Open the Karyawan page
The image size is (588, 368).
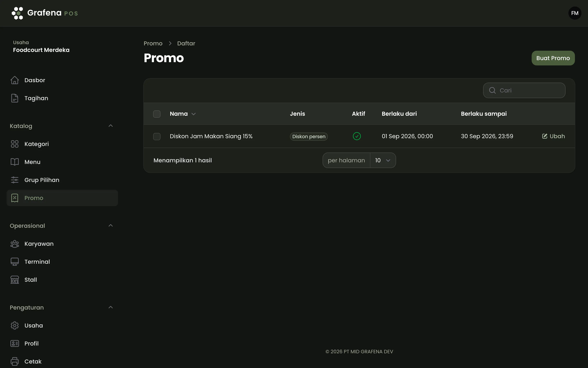pyautogui.click(x=62, y=244)
